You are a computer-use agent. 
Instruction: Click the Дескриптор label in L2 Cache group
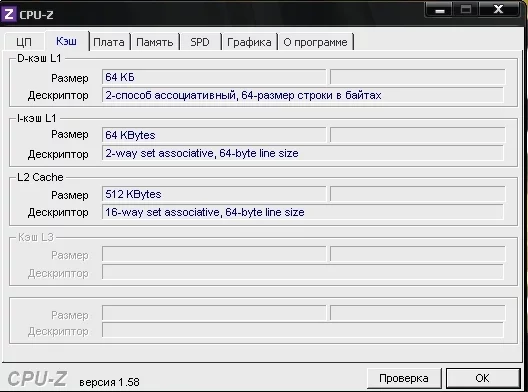[x=58, y=213]
